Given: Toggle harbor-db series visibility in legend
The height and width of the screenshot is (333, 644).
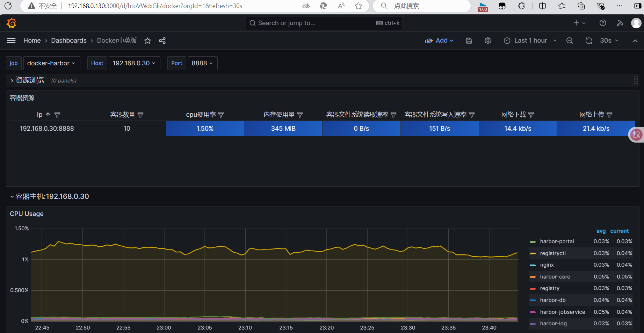Looking at the screenshot, I should point(553,300).
